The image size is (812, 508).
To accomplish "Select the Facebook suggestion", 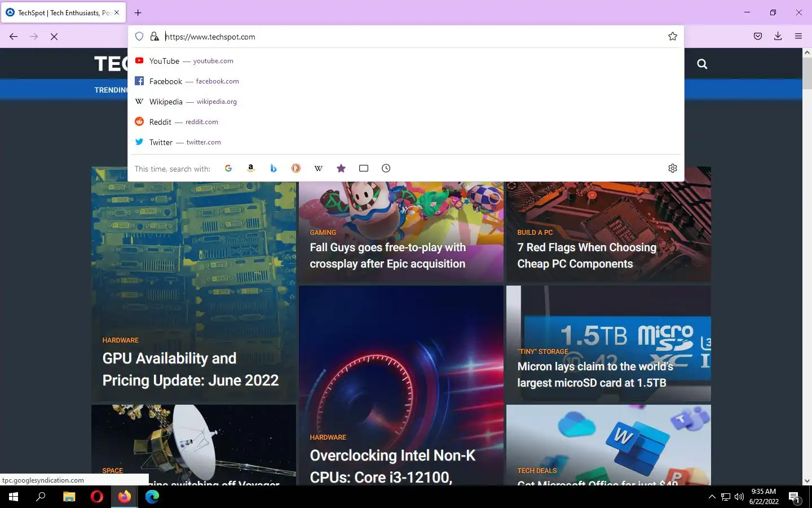I will [x=406, y=81].
